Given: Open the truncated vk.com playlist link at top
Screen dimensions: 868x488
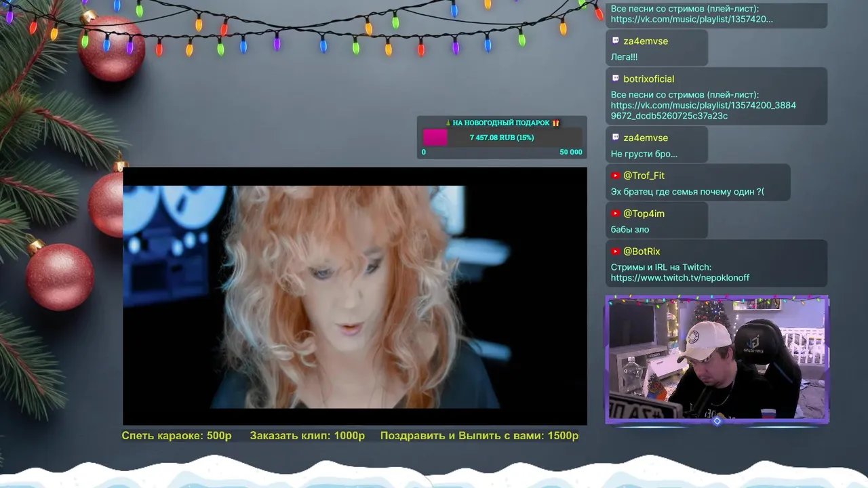Looking at the screenshot, I should tap(692, 19).
